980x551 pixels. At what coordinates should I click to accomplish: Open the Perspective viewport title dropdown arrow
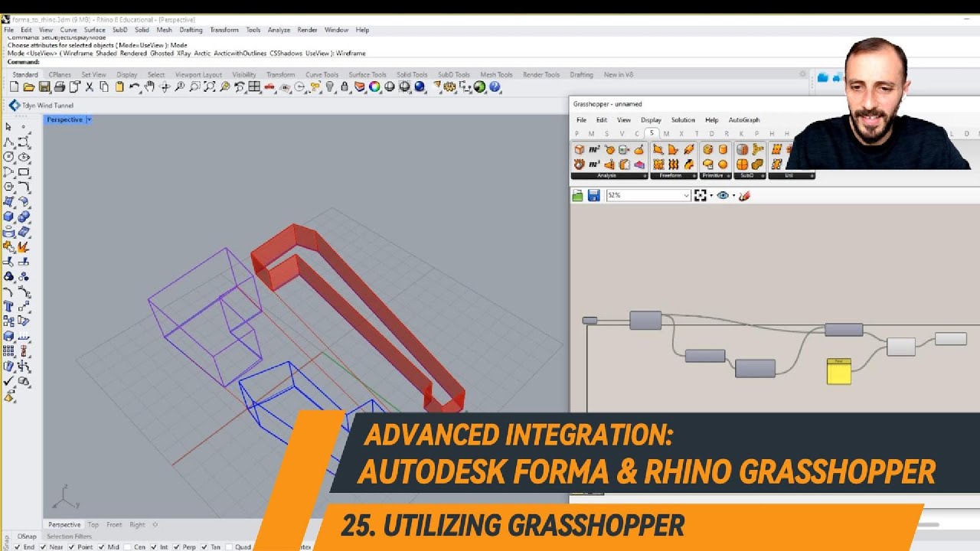click(x=89, y=119)
